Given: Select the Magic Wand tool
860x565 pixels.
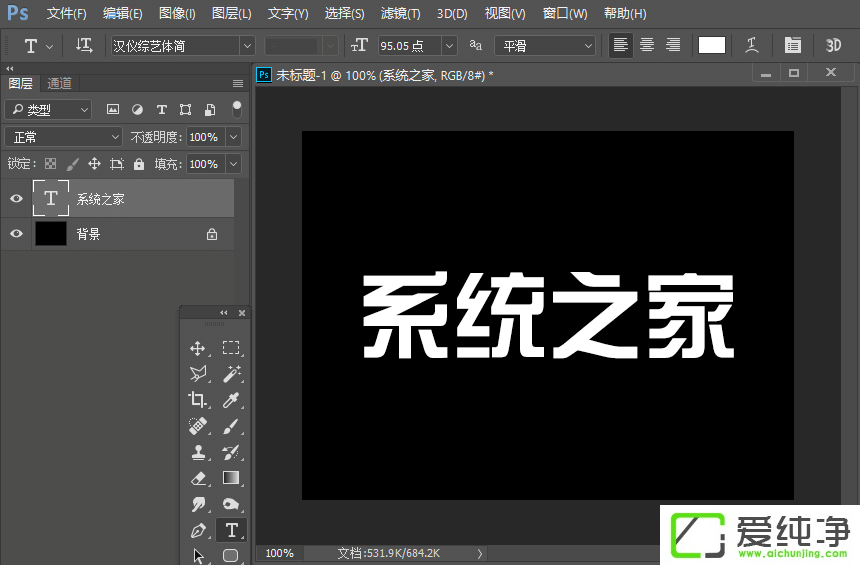Looking at the screenshot, I should (x=231, y=374).
